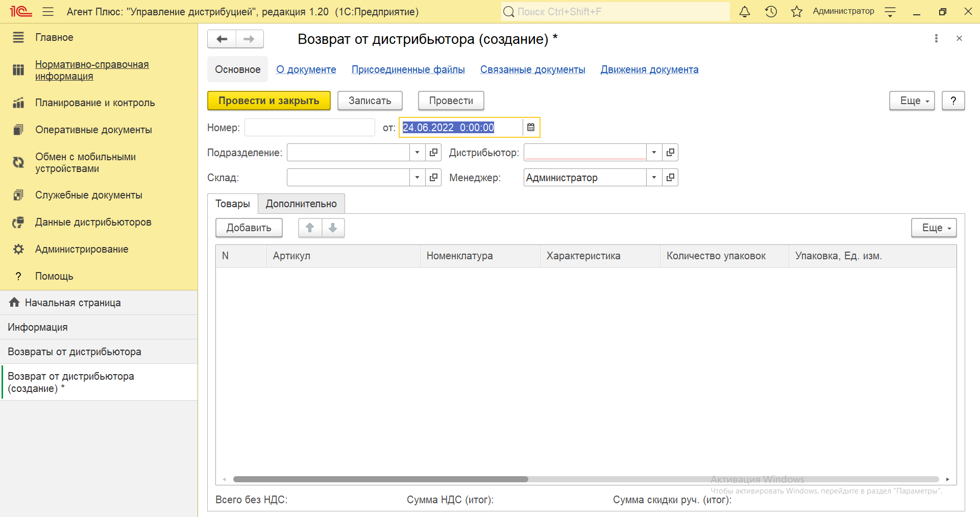Open top Еще dropdown menu
This screenshot has height=517, width=980.
(912, 101)
